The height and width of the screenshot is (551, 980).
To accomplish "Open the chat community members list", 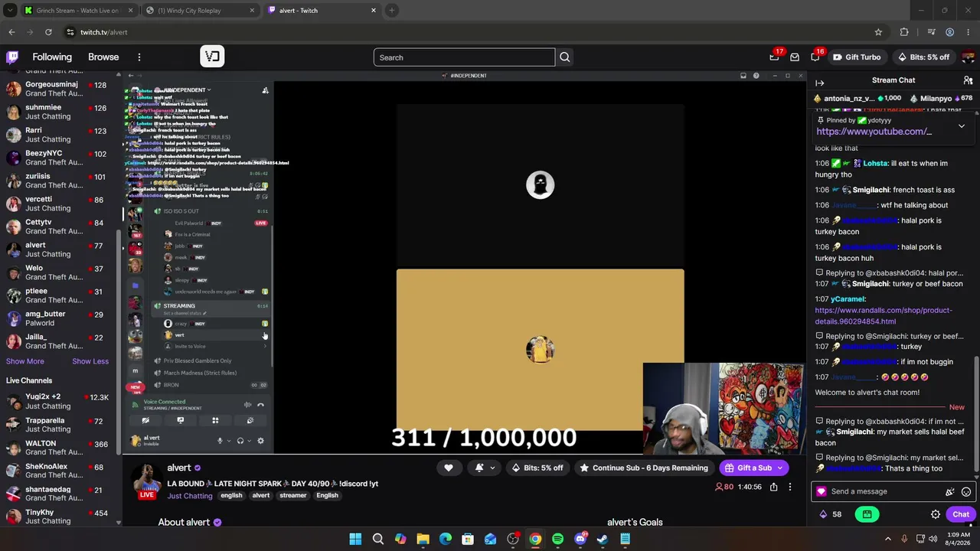I will pos(968,80).
